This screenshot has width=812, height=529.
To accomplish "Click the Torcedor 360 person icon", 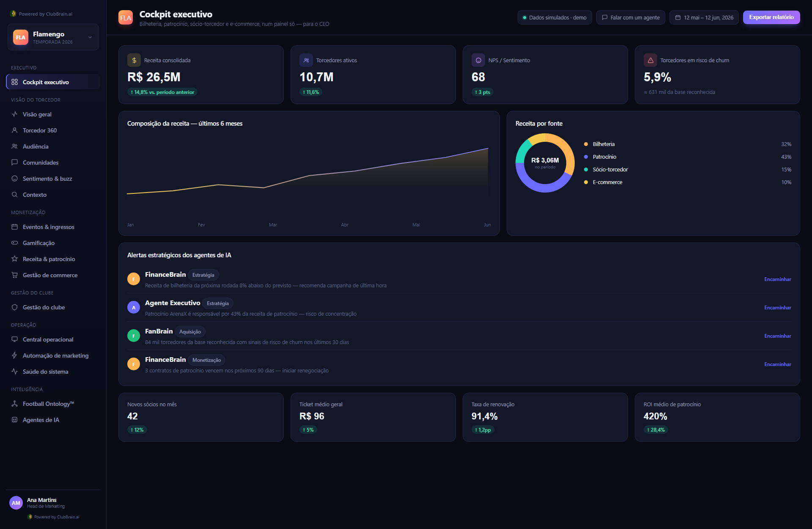I will (x=14, y=130).
